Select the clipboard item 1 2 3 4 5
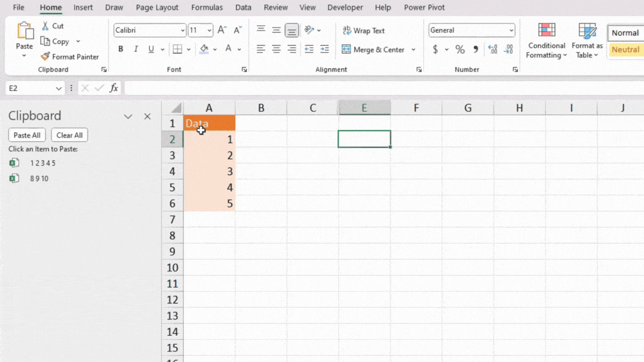The width and height of the screenshot is (644, 362). (42, 163)
